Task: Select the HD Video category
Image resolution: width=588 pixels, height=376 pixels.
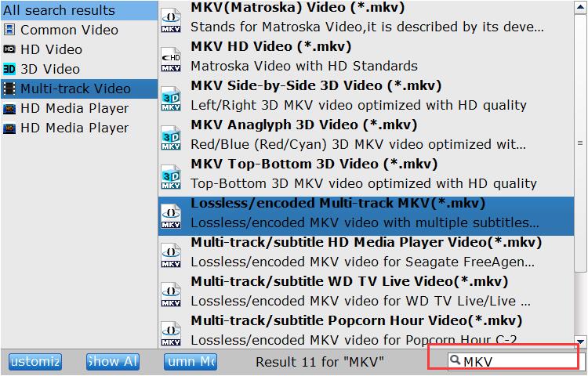Action: click(x=79, y=49)
